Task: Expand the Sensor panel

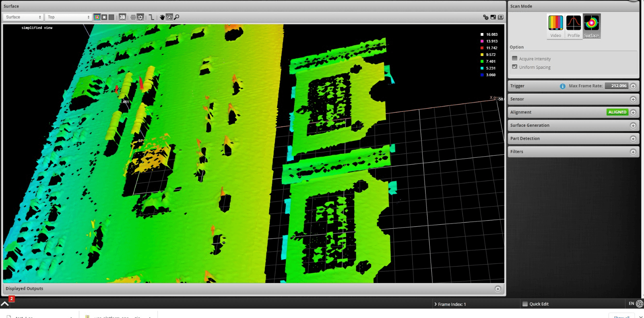Action: [633, 99]
